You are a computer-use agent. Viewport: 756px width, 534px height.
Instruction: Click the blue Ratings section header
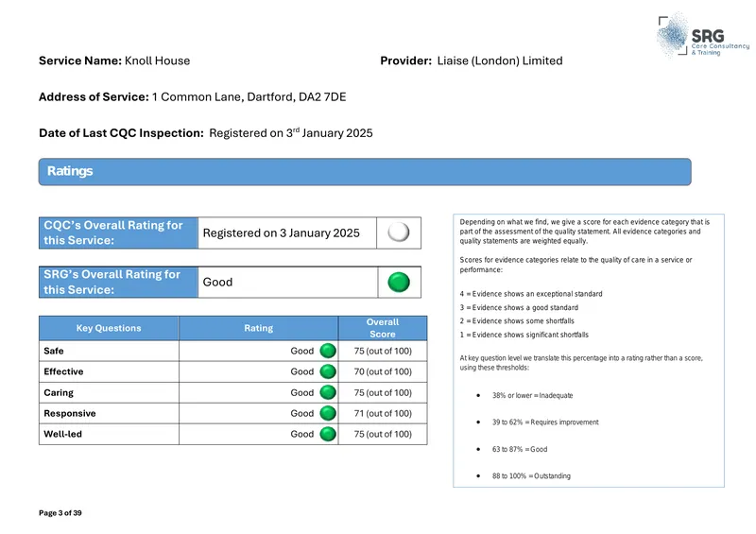(365, 172)
